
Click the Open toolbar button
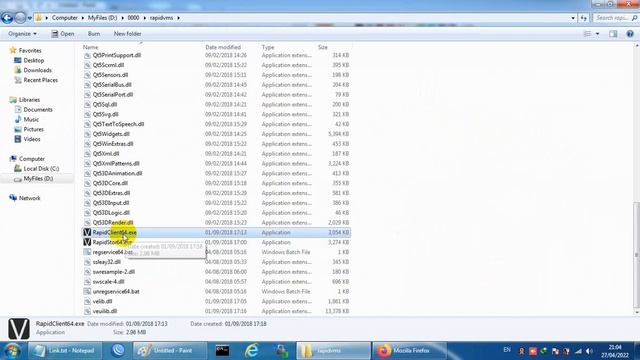(63, 34)
